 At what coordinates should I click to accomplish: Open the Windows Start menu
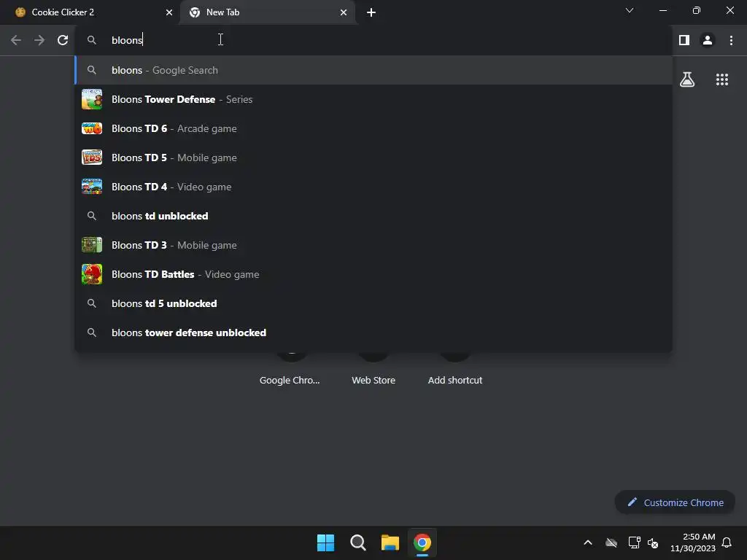[x=326, y=542]
